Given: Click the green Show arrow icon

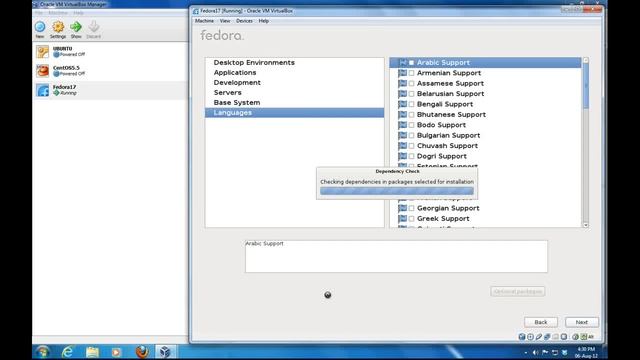Looking at the screenshot, I should point(76,27).
